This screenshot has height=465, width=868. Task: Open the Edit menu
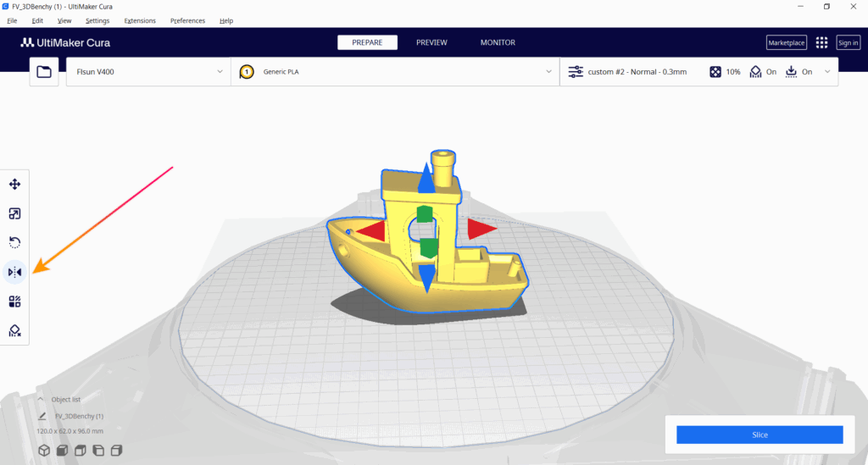click(37, 21)
